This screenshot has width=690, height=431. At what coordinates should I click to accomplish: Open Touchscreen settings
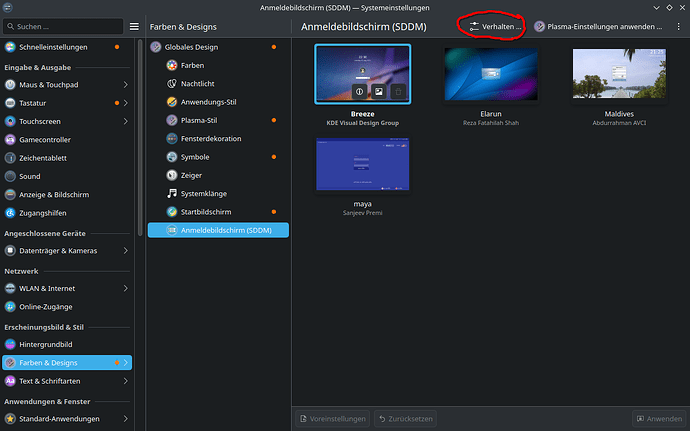pyautogui.click(x=67, y=121)
